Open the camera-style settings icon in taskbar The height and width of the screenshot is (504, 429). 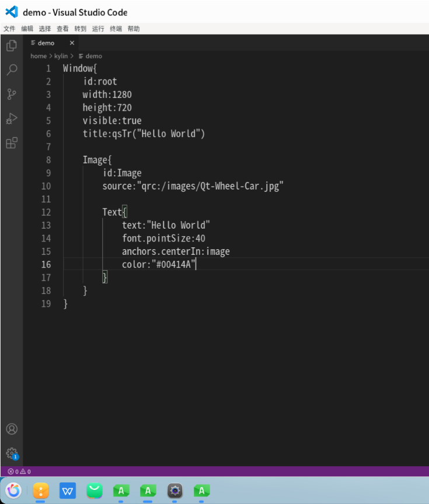tap(175, 491)
